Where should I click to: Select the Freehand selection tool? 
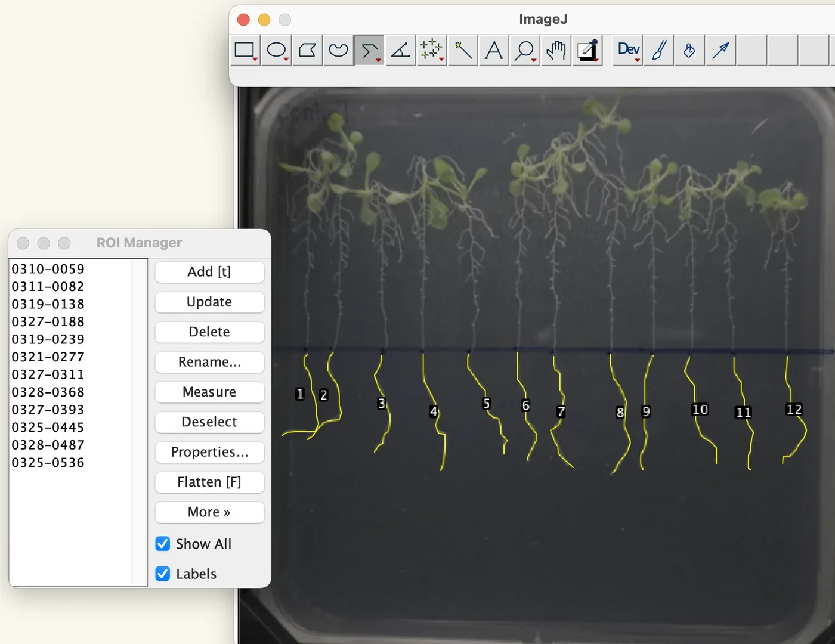pyautogui.click(x=338, y=50)
